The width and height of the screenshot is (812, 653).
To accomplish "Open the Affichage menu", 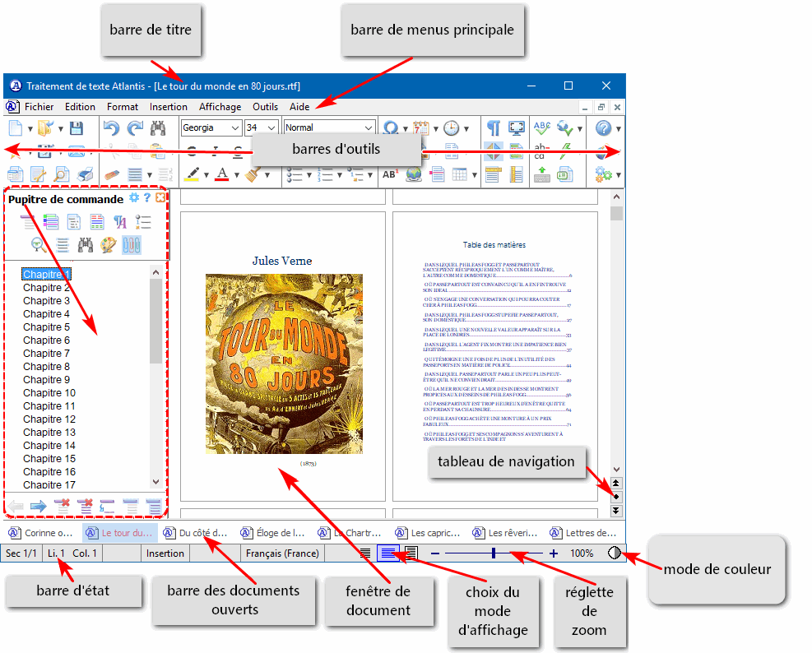I will 220,107.
